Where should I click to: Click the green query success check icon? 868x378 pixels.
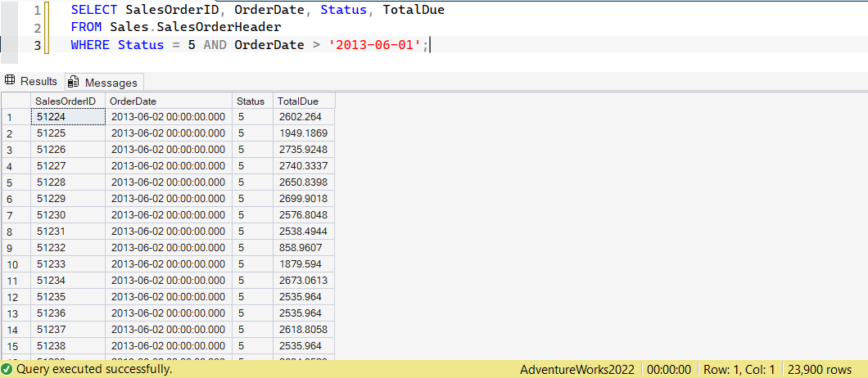[7, 369]
